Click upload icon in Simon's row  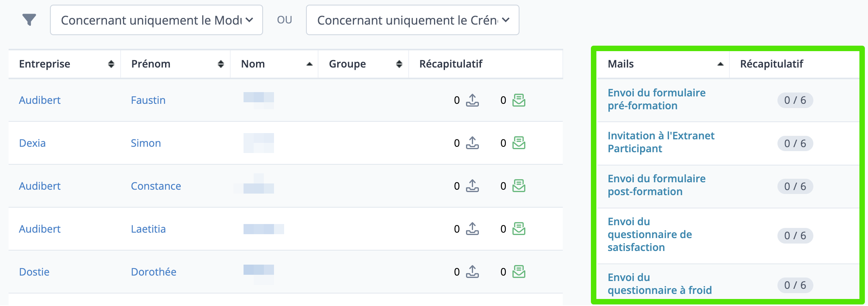pos(472,143)
